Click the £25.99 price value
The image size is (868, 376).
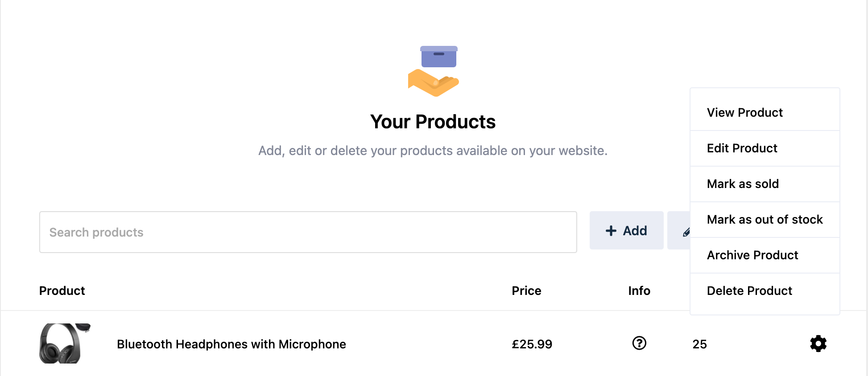coord(532,344)
